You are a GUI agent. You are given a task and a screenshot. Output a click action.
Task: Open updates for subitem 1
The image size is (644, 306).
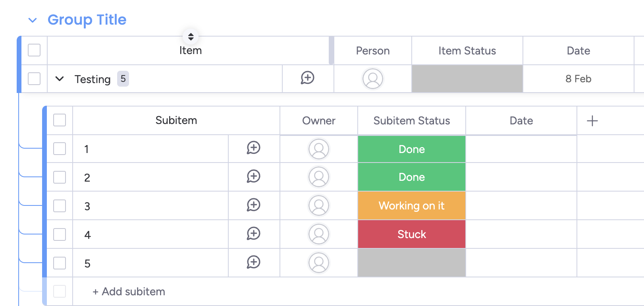pos(253,148)
